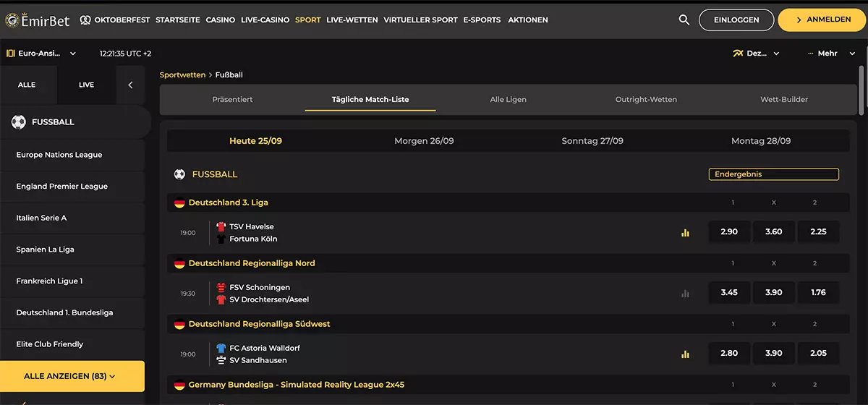Select the Sonntag 27/09 date tab
This screenshot has height=405, width=868.
click(x=592, y=141)
